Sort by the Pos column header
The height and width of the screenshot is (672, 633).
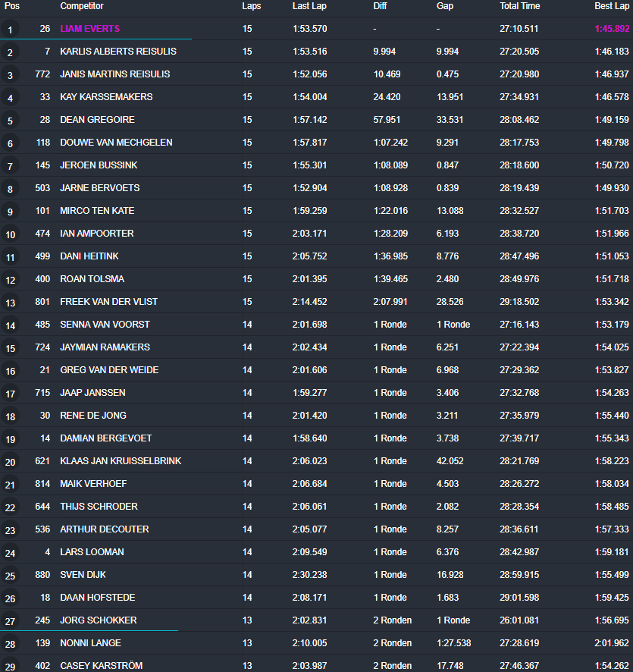click(x=12, y=6)
